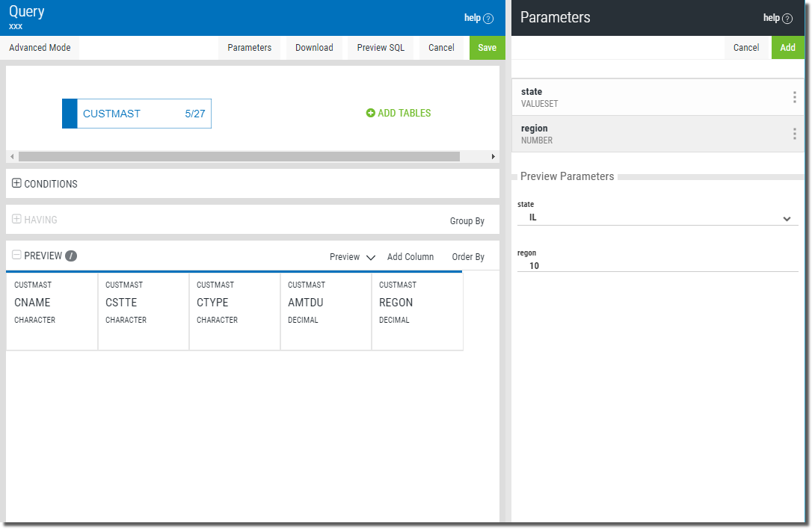Click the horizontal scrollbar under CUSTMAST table
Image resolution: width=812 pixels, height=529 pixels.
tap(239, 156)
